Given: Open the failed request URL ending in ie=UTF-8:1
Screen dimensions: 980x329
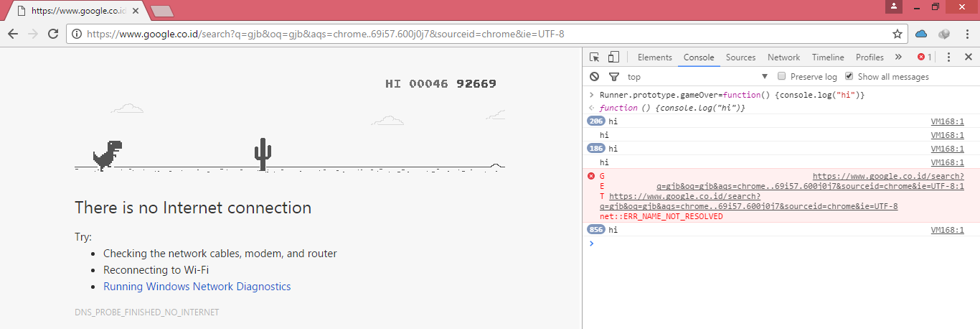Looking at the screenshot, I should 811,181.
